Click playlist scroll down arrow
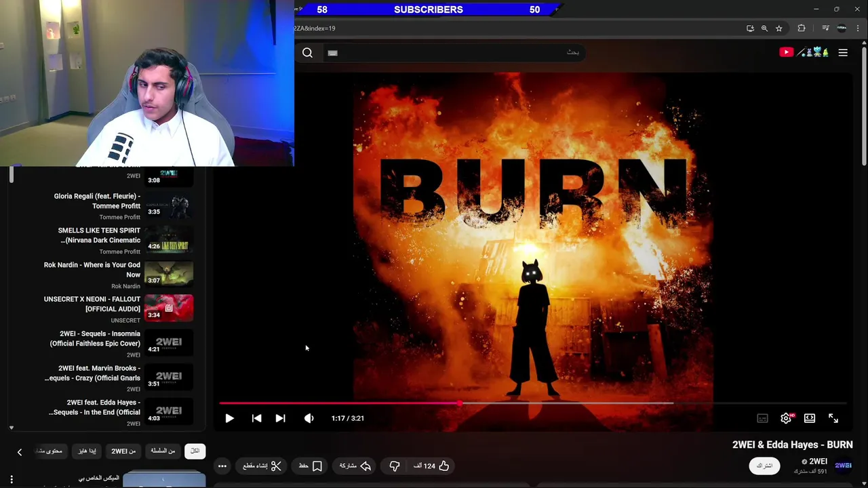Screen dimensions: 868x488 click(x=12, y=428)
